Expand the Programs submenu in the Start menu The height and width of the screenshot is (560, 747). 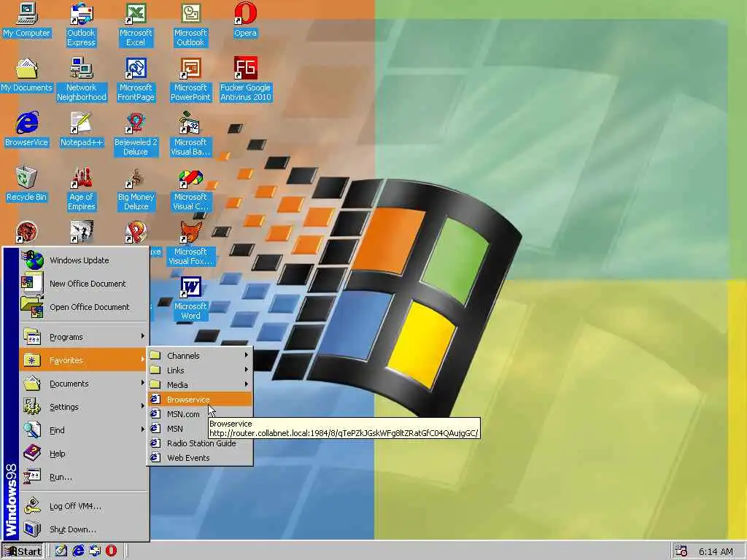(84, 337)
